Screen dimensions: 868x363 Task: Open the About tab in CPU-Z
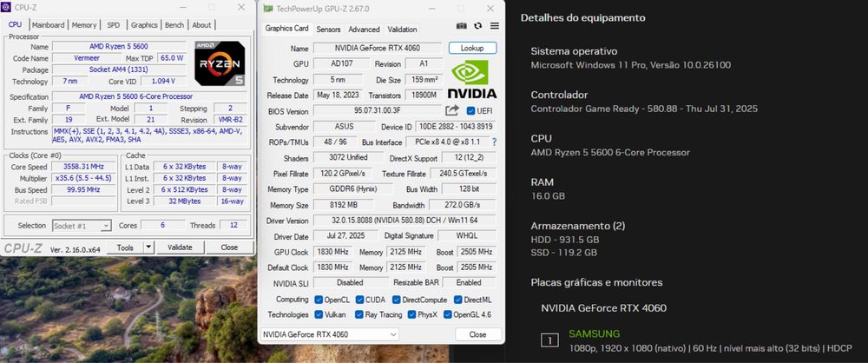pos(201,25)
